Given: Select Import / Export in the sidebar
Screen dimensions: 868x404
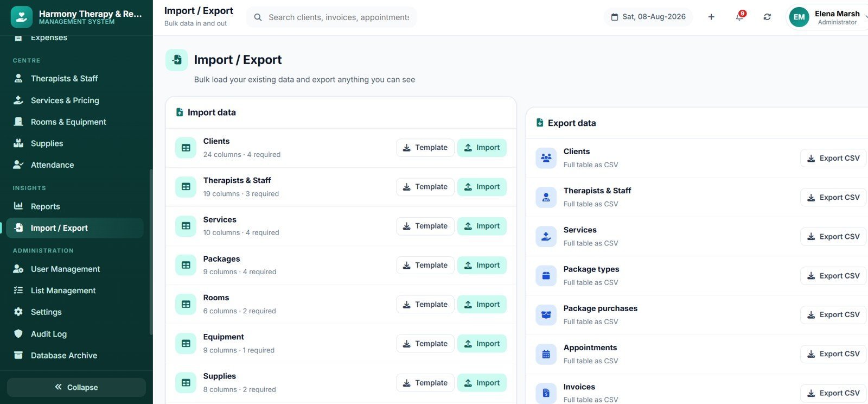Looking at the screenshot, I should (75, 228).
